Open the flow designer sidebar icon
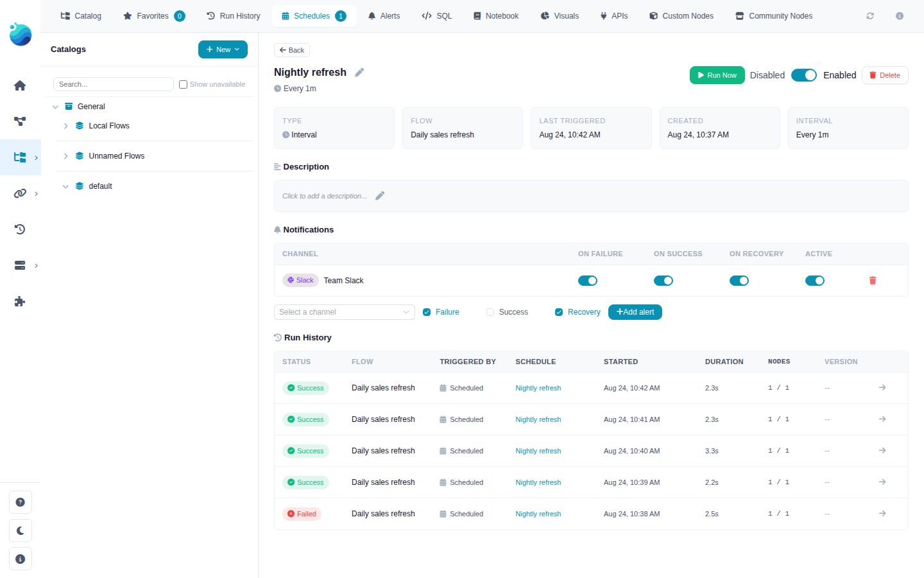This screenshot has width=924, height=578. (x=20, y=121)
